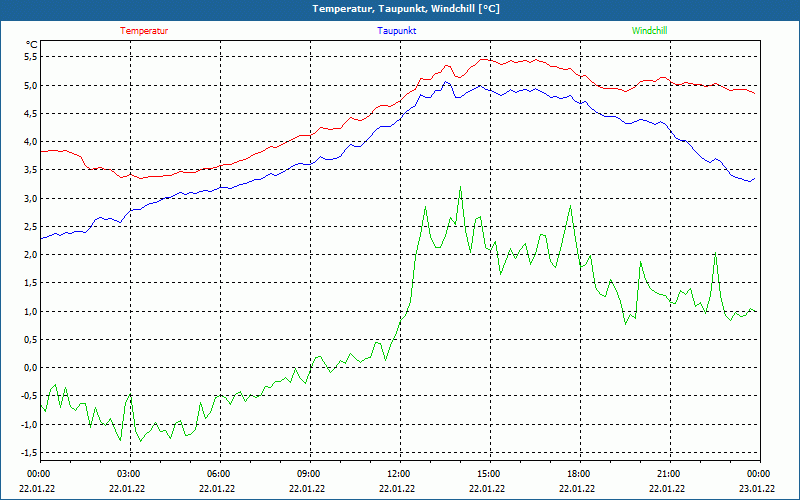Click the 12:00 time label
This screenshot has height=500, width=800.
(400, 474)
